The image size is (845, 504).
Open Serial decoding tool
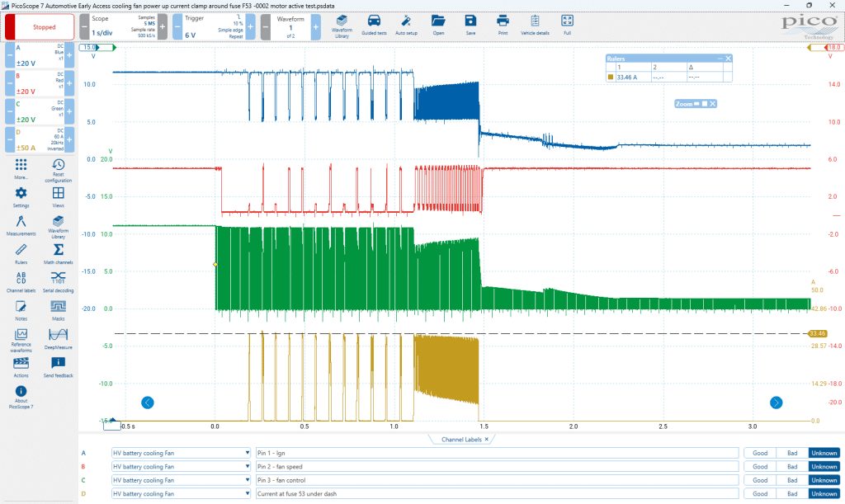point(59,281)
